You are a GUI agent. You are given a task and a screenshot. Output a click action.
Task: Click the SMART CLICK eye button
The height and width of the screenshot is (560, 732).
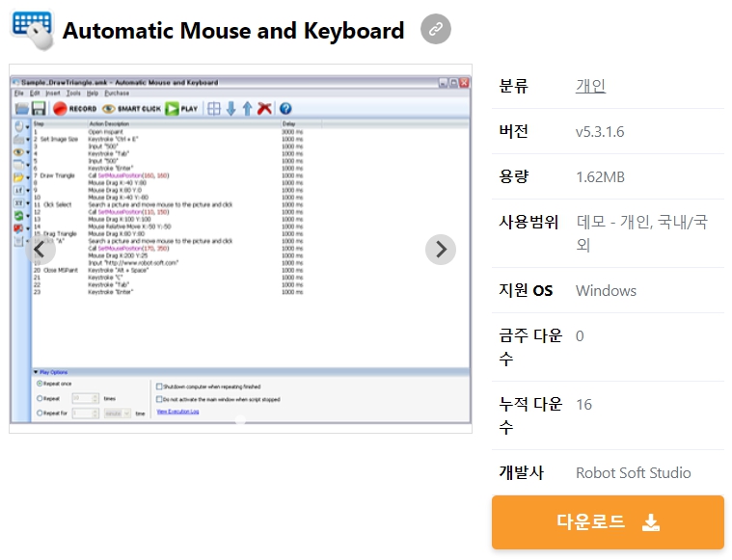click(132, 109)
